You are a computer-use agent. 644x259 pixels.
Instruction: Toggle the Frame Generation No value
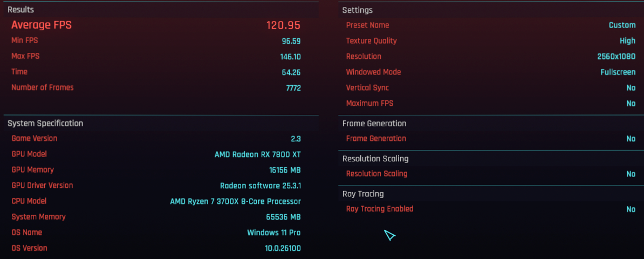coord(631,139)
